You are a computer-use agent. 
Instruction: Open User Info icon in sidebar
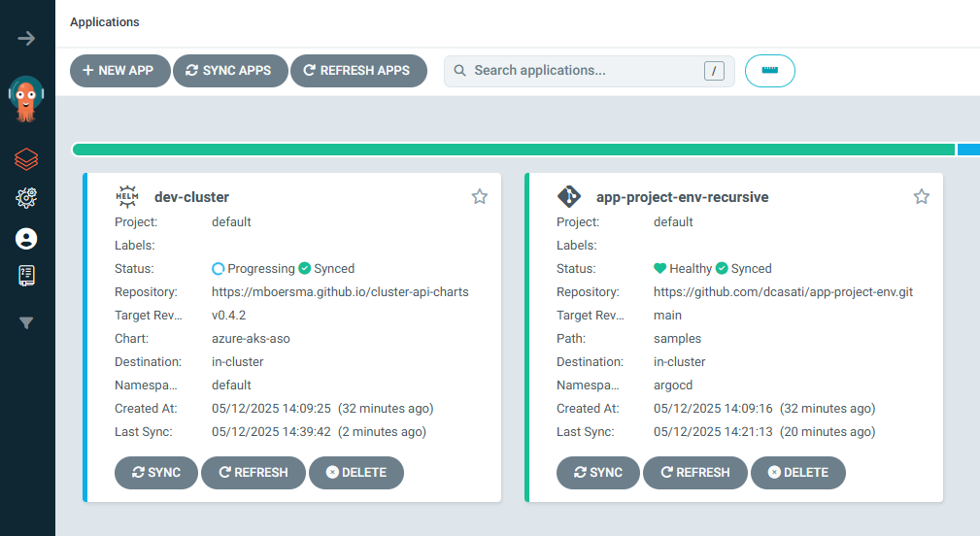click(x=26, y=239)
